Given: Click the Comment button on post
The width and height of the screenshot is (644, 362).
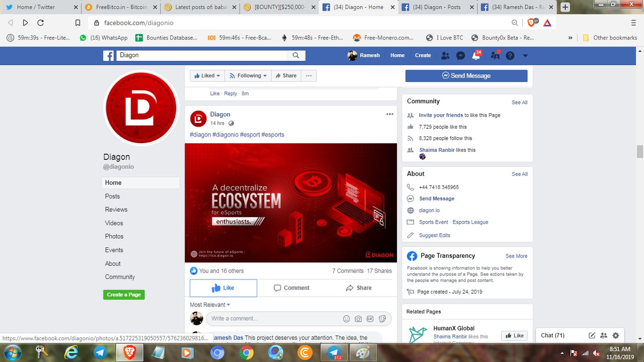Looking at the screenshot, I should [x=291, y=288].
